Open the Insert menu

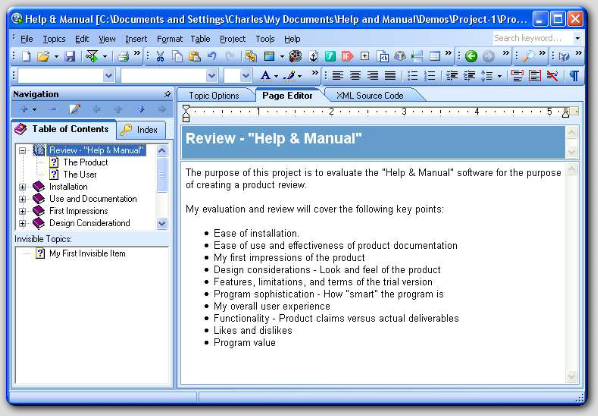pyautogui.click(x=136, y=39)
